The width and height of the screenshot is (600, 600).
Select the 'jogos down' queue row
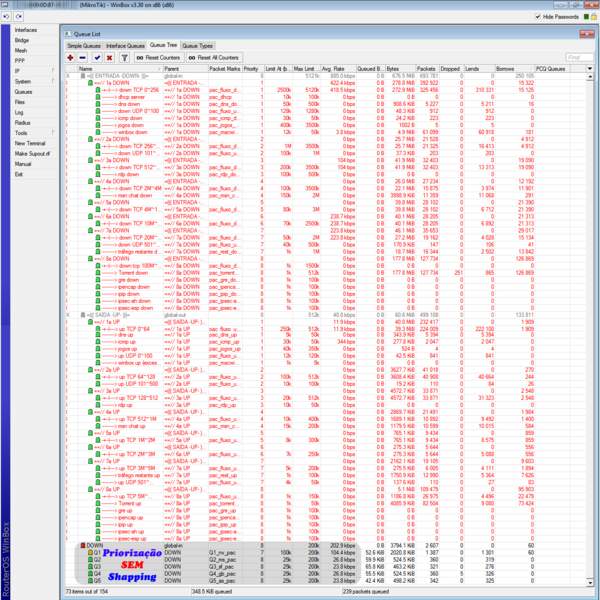[x=325, y=125]
